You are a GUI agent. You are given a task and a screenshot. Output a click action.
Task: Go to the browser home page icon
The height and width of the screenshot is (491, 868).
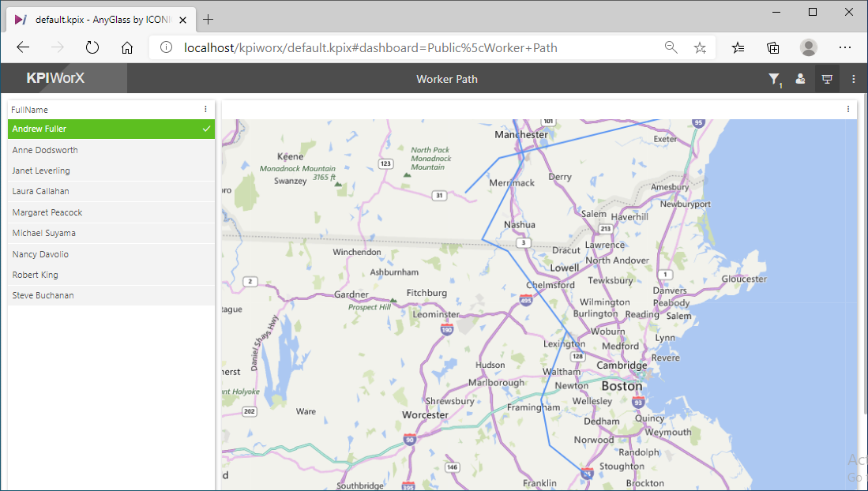pyautogui.click(x=127, y=47)
